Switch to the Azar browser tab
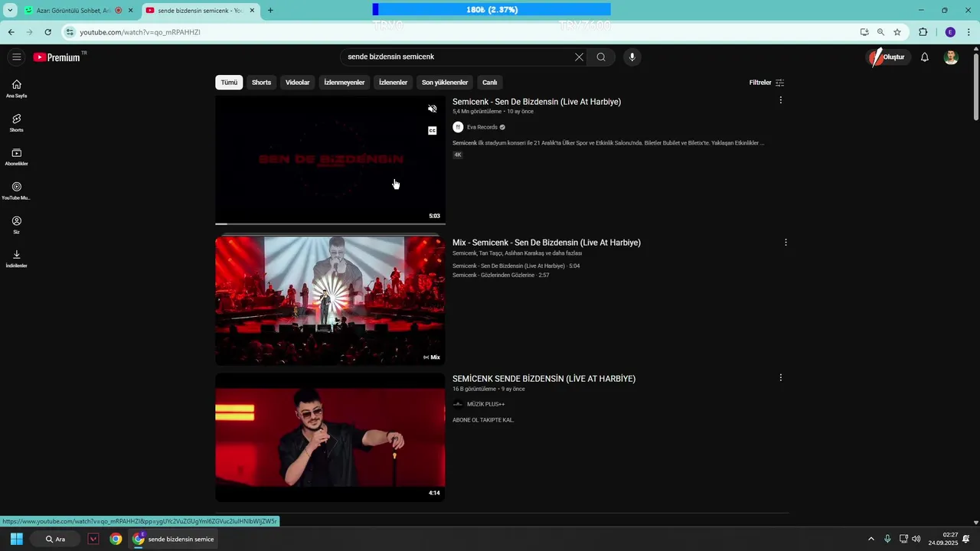Image resolution: width=980 pixels, height=551 pixels. coord(75,11)
